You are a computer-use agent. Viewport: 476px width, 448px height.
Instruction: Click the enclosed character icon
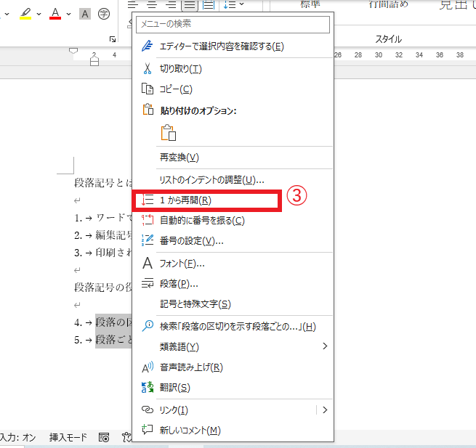[x=104, y=14]
